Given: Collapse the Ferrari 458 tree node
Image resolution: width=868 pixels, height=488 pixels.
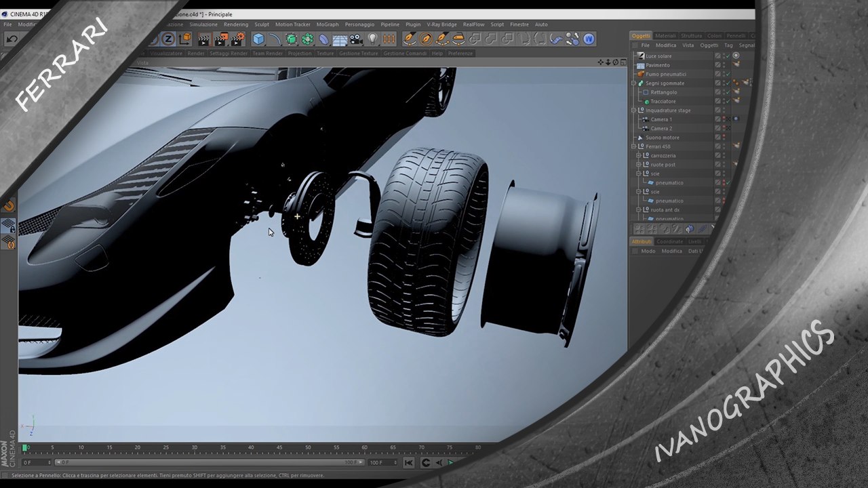Looking at the screenshot, I should pos(633,146).
